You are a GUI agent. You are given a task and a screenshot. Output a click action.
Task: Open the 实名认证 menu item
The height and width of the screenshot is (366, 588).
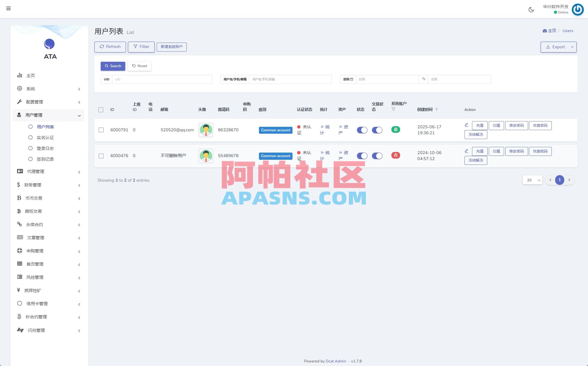pos(46,137)
